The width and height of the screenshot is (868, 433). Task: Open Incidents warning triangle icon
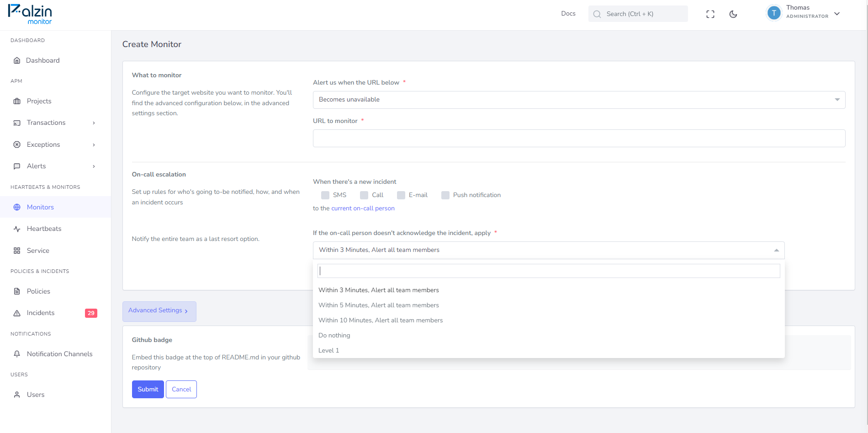coord(17,313)
